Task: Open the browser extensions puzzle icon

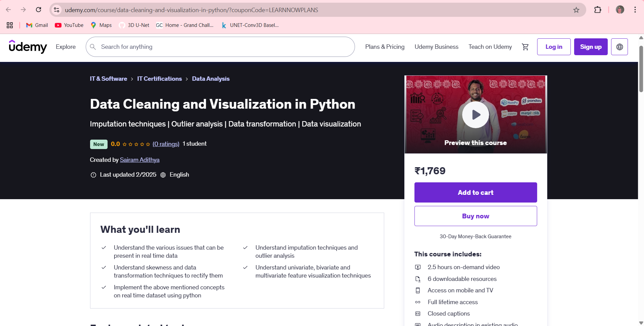Action: (x=598, y=10)
